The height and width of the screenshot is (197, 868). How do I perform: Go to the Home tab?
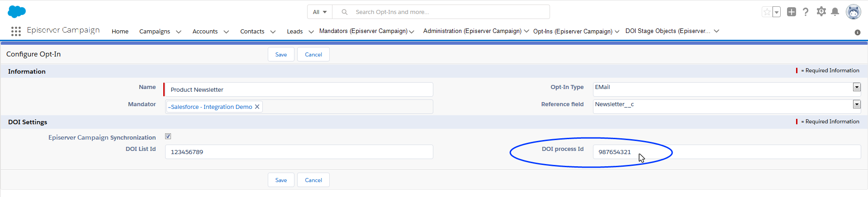tap(120, 31)
